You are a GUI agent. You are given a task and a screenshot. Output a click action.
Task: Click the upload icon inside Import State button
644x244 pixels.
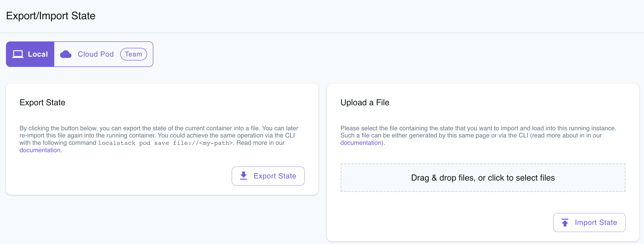(565, 222)
